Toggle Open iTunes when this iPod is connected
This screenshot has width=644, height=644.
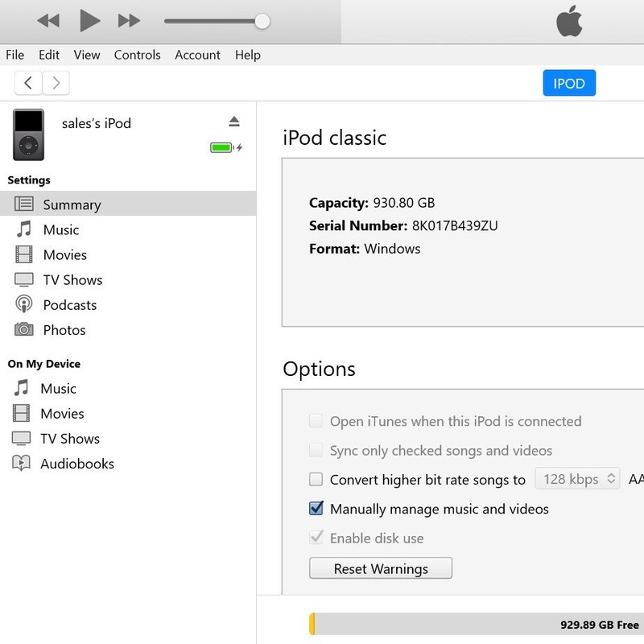pos(316,420)
